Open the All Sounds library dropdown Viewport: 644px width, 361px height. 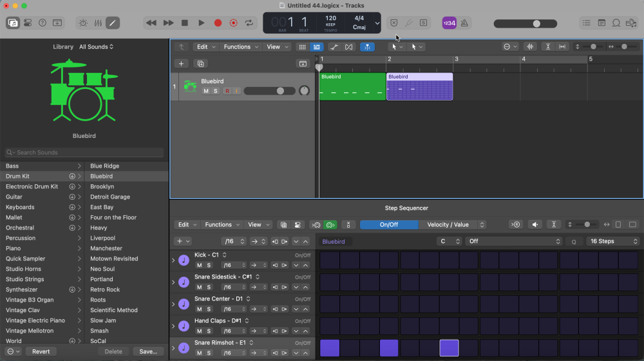pos(97,47)
